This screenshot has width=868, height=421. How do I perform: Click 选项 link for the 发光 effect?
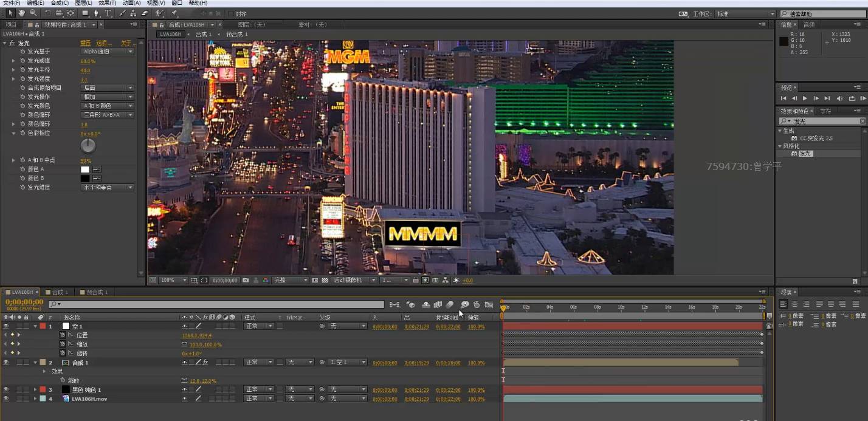[x=103, y=43]
